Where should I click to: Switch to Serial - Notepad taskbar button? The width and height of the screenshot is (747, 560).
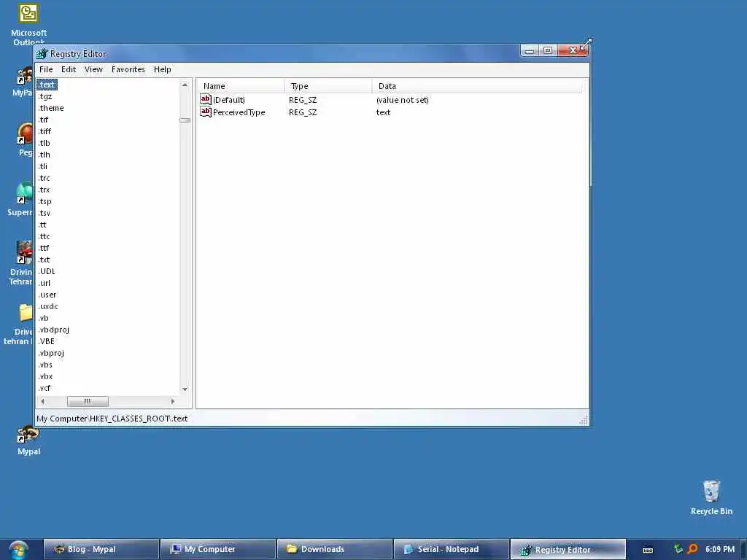[x=451, y=549]
